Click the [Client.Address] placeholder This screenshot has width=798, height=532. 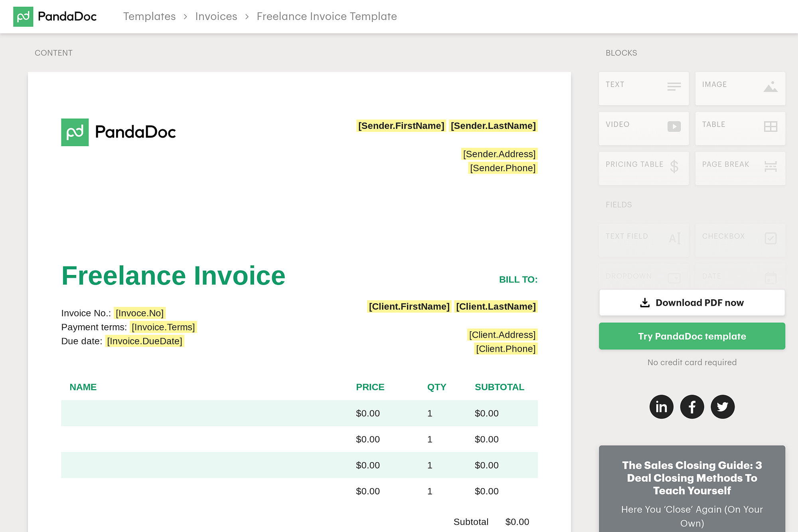pos(502,335)
